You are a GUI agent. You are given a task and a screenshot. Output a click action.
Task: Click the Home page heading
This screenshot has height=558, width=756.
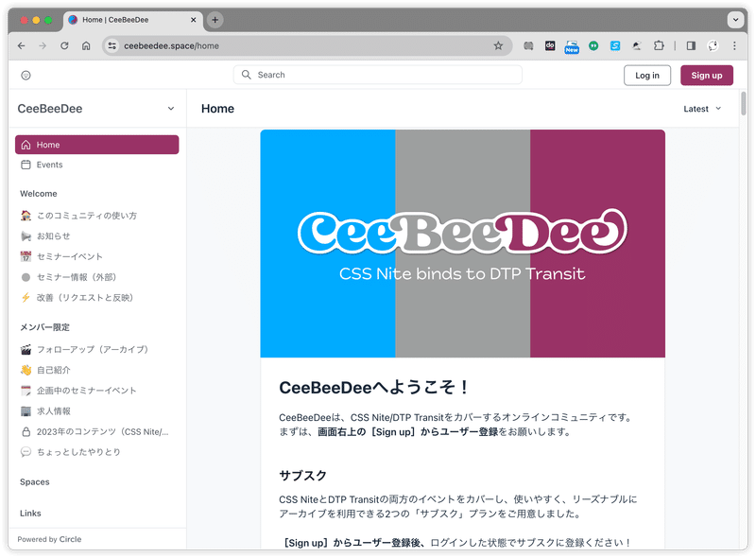click(x=218, y=109)
